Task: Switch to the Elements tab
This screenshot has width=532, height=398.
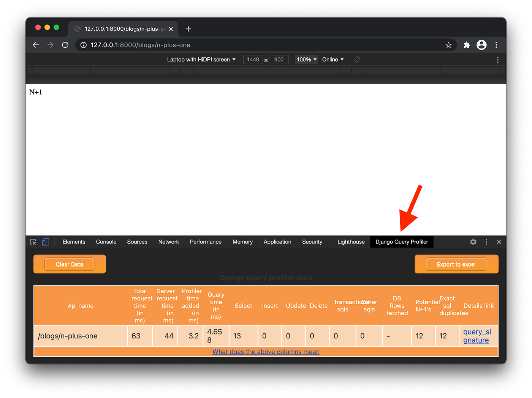Action: tap(74, 242)
